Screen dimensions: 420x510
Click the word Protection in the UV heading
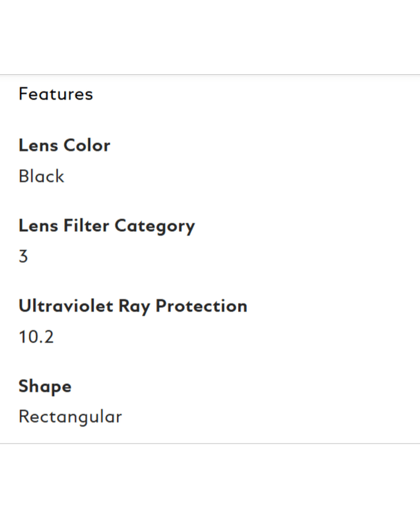201,306
